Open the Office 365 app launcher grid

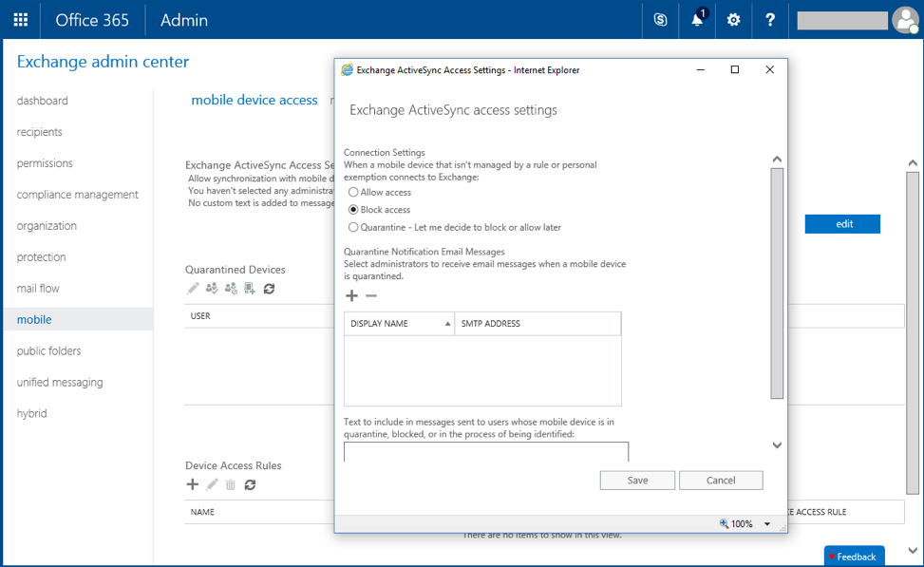click(x=20, y=20)
